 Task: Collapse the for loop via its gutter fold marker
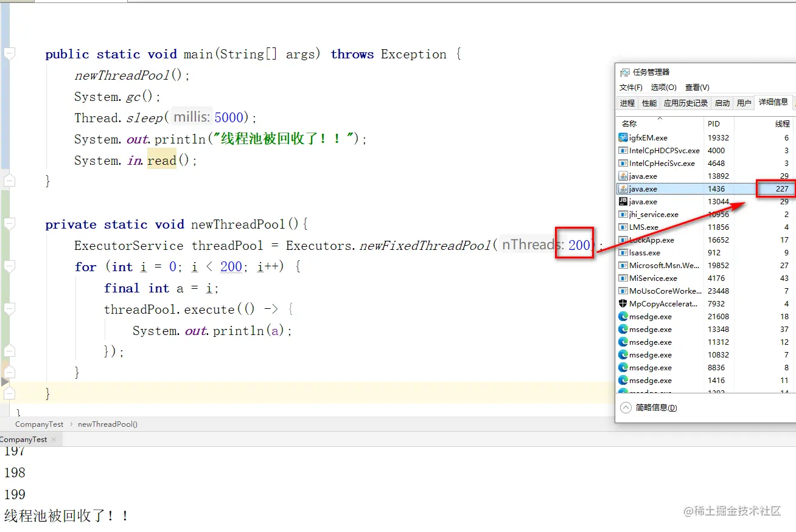9,266
